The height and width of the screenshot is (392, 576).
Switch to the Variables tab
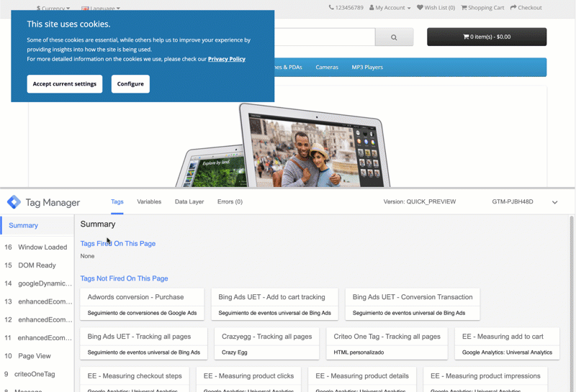click(149, 202)
